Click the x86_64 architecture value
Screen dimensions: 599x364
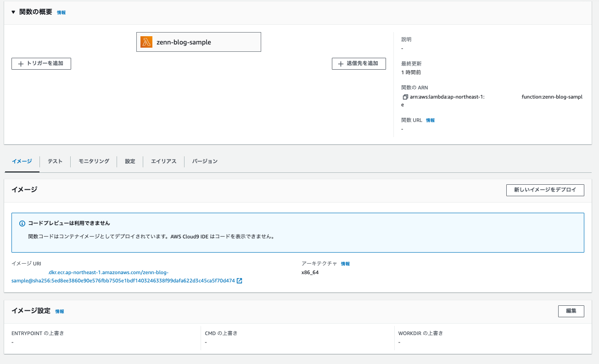[310, 272]
